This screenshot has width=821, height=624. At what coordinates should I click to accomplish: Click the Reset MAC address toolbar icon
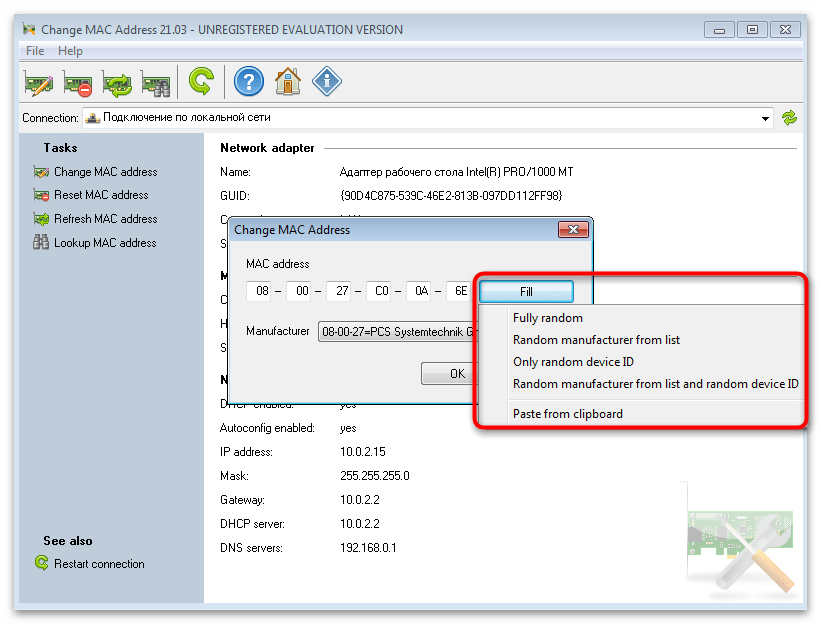[77, 83]
